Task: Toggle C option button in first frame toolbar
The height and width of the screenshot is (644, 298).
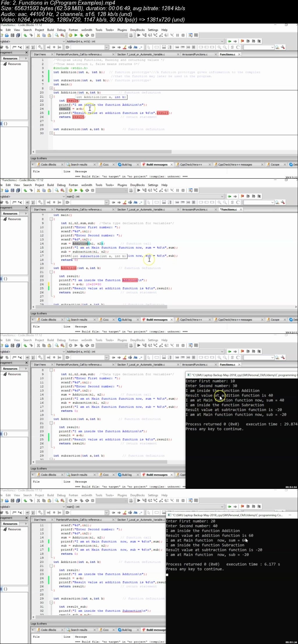Action: 238,47
